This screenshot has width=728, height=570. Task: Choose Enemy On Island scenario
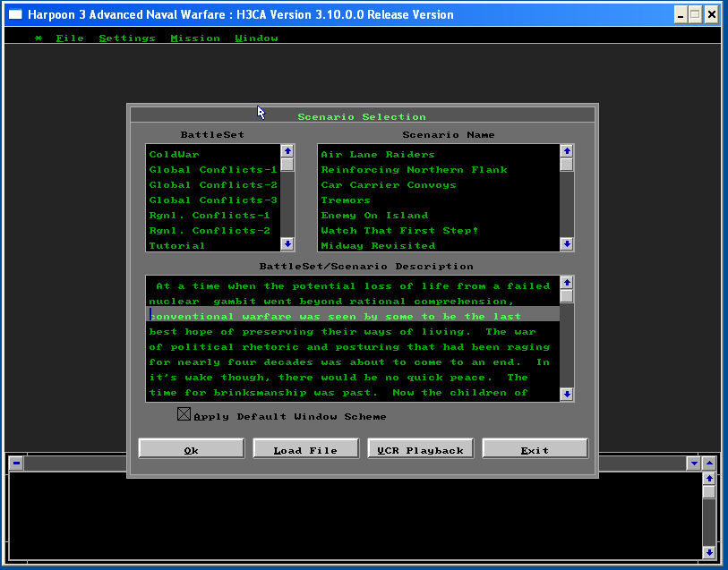tap(439, 216)
